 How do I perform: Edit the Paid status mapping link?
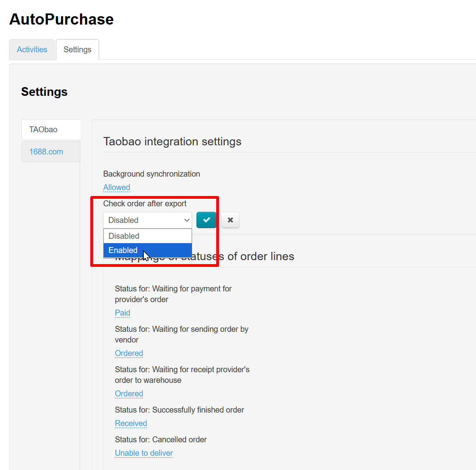122,313
